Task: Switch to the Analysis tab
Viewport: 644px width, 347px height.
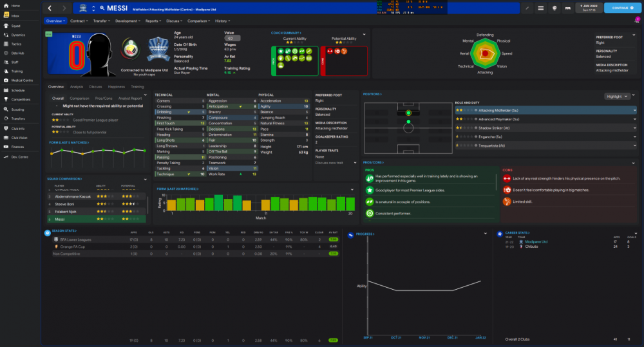Action: 77,87
